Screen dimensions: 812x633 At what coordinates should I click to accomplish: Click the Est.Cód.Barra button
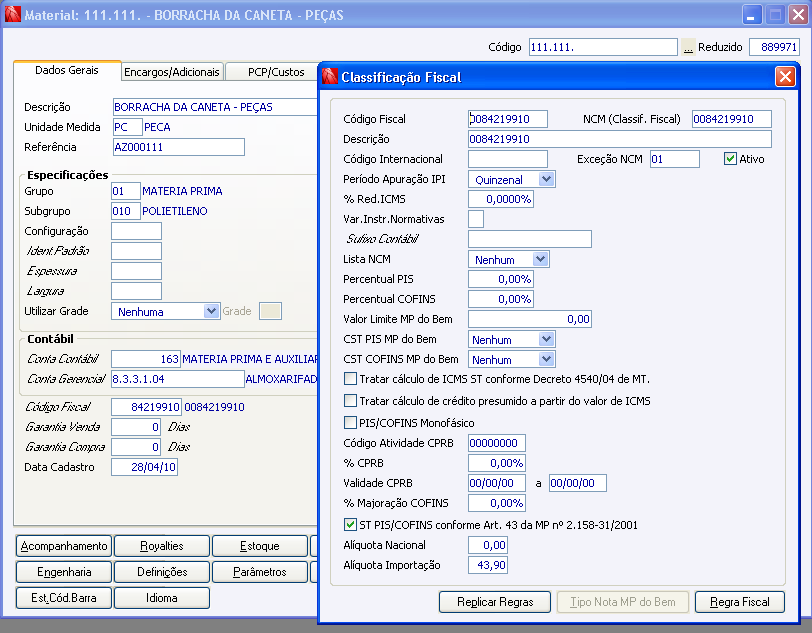pos(64,598)
